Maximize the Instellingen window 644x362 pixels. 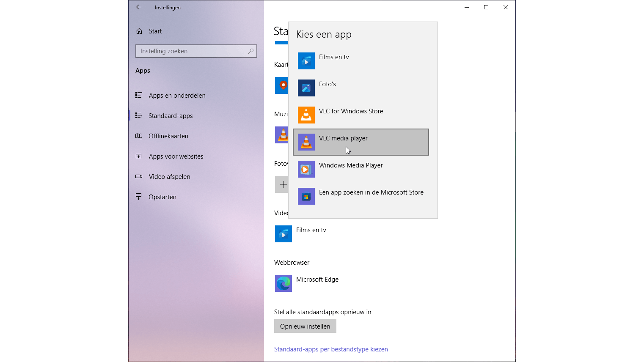click(486, 7)
